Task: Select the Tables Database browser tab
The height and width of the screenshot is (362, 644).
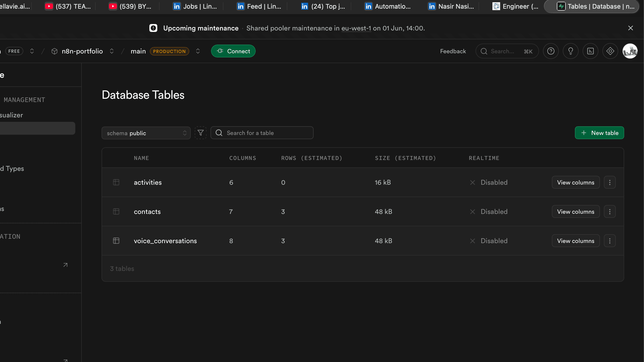Action: click(591, 6)
